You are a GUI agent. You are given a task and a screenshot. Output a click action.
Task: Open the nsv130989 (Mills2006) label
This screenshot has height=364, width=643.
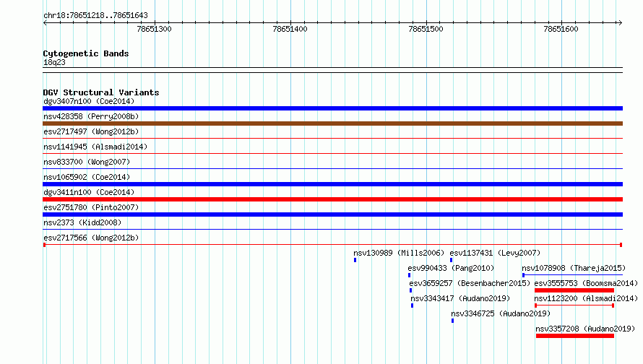tap(399, 253)
